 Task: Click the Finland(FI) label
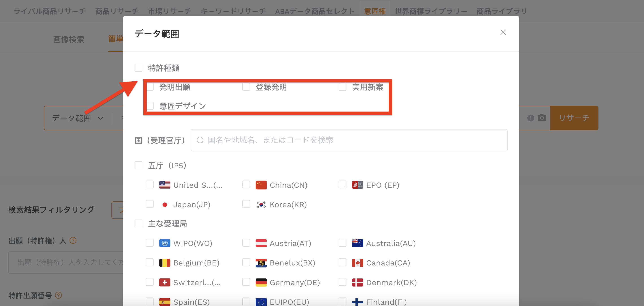coord(386,302)
